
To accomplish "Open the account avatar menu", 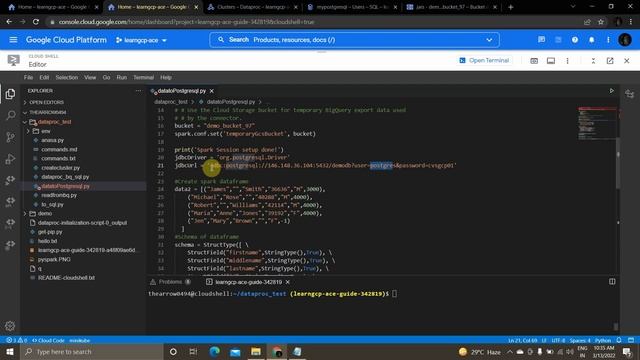I will (625, 40).
